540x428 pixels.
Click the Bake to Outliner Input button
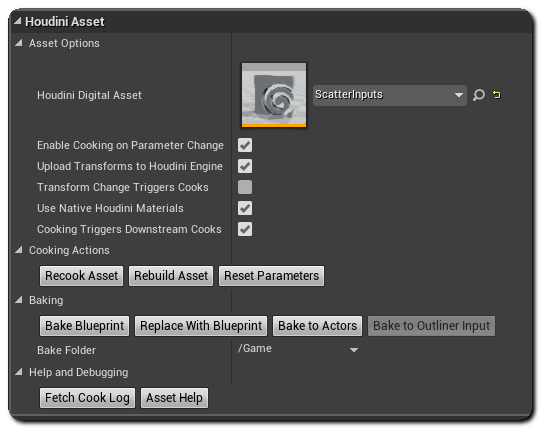point(432,326)
